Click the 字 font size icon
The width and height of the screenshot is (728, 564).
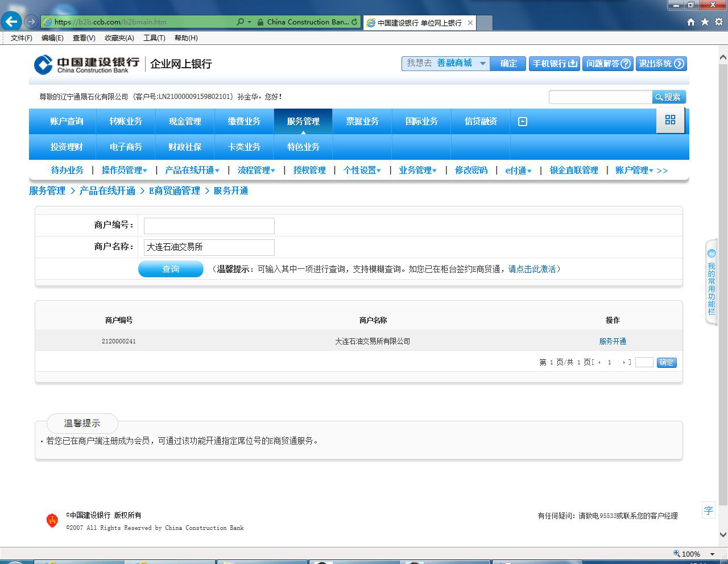(x=709, y=510)
